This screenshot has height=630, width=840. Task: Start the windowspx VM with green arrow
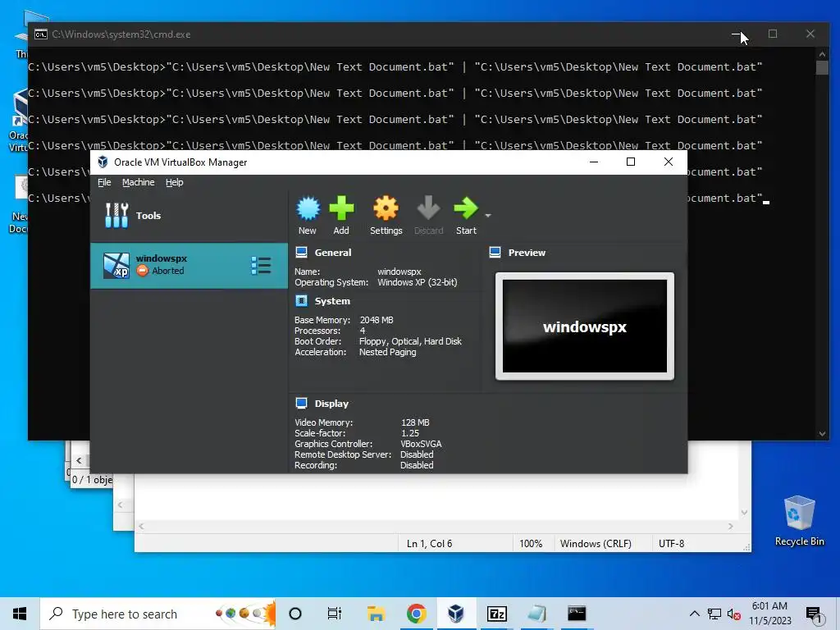(466, 208)
